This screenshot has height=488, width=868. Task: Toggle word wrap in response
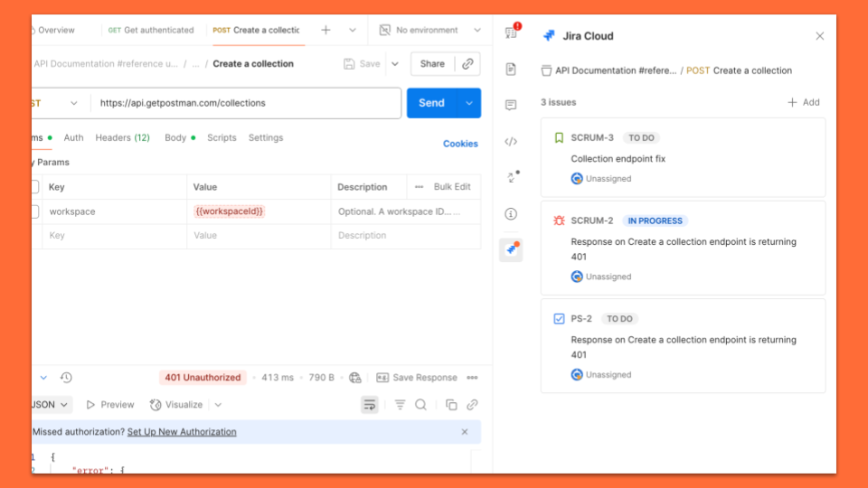click(369, 405)
